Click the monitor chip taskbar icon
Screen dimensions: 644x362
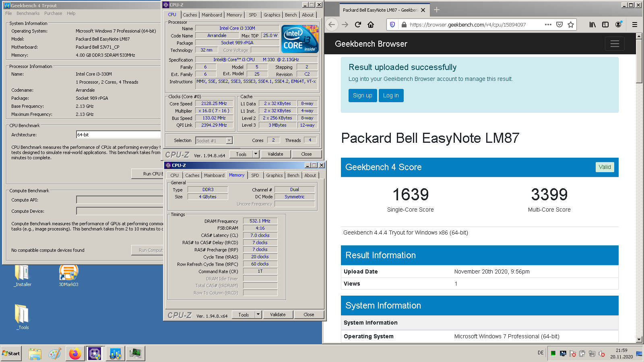point(135,354)
